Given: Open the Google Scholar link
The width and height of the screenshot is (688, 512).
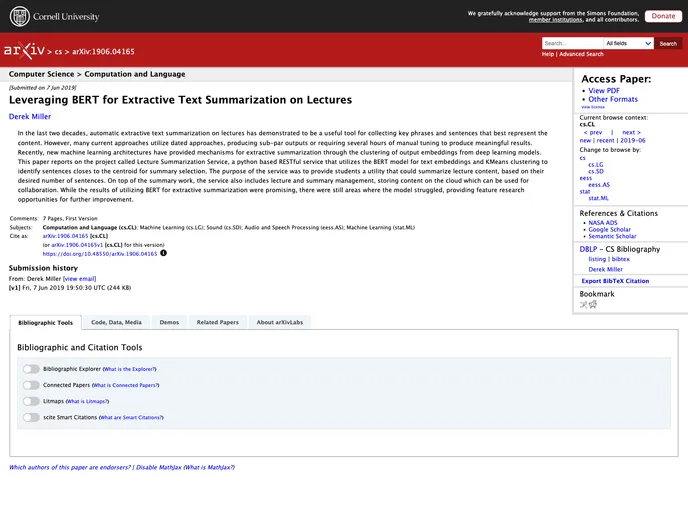Looking at the screenshot, I should click(609, 229).
